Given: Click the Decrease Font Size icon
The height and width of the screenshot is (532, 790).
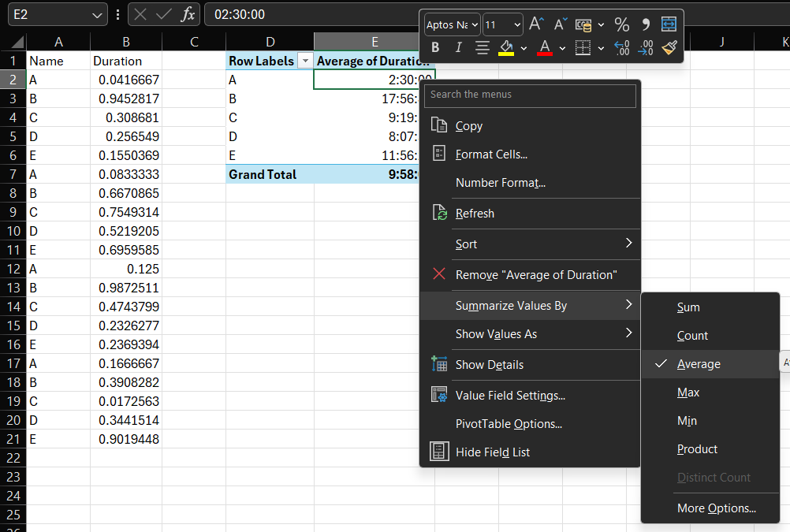Looking at the screenshot, I should coord(561,24).
